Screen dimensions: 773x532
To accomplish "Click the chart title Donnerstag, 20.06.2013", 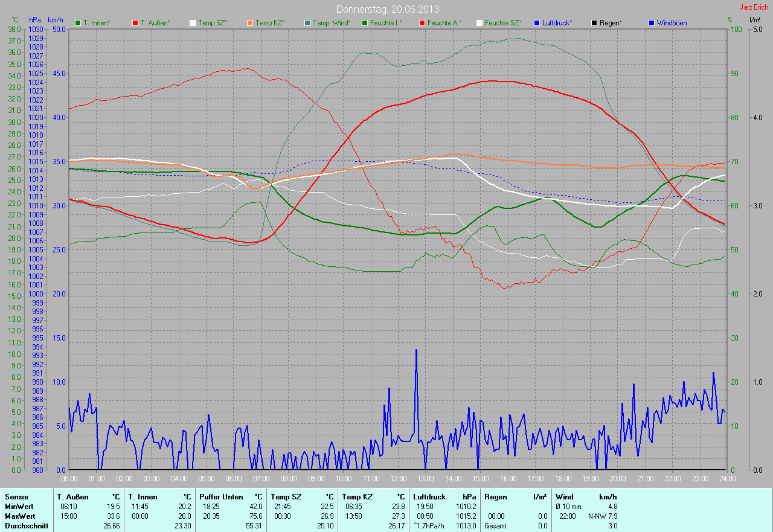I will (x=388, y=10).
